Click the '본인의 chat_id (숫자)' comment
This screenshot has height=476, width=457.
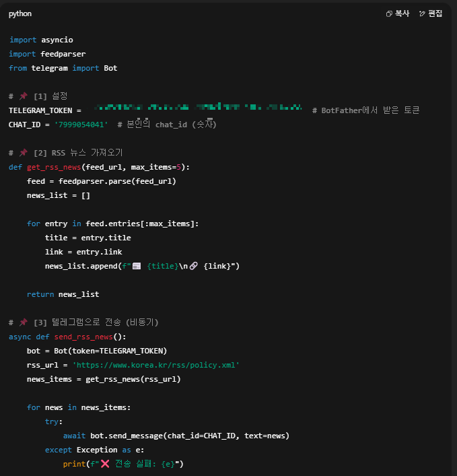click(167, 124)
